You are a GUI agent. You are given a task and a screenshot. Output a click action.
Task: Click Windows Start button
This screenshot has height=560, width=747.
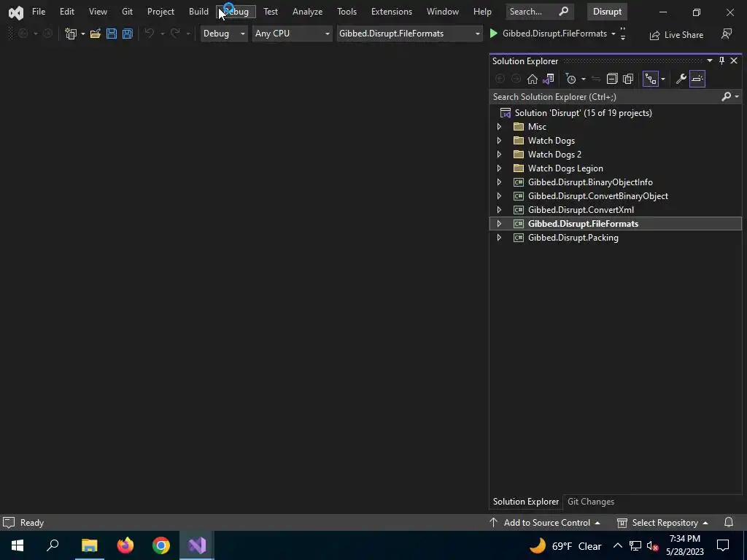pos(18,545)
